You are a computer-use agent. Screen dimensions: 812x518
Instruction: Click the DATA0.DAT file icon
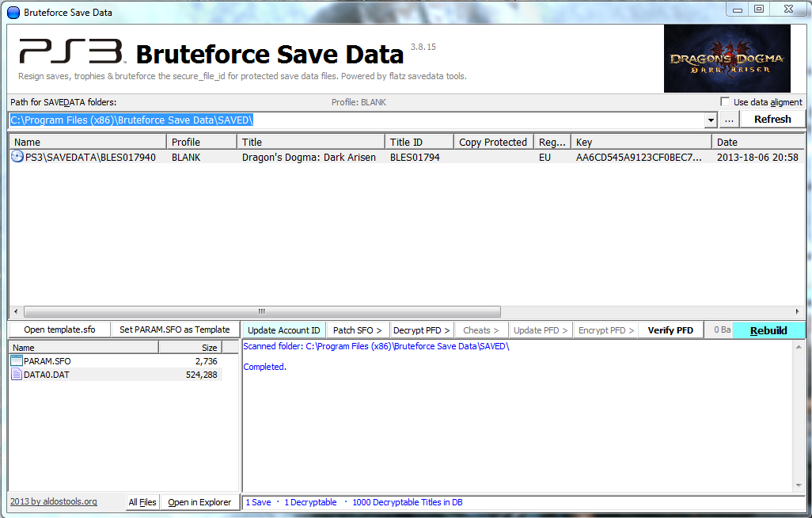[16, 375]
